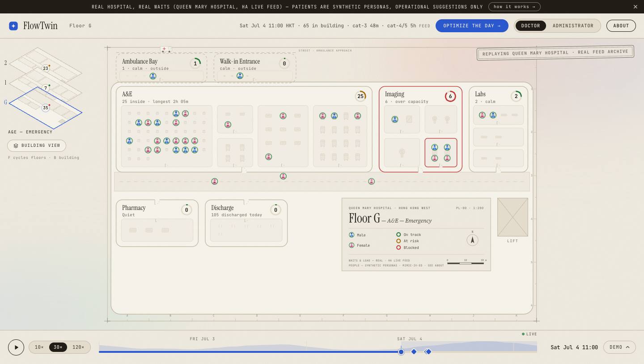Screen dimensions: 644x364
Task: Click the 'how it works' link
Action: pyautogui.click(x=514, y=7)
